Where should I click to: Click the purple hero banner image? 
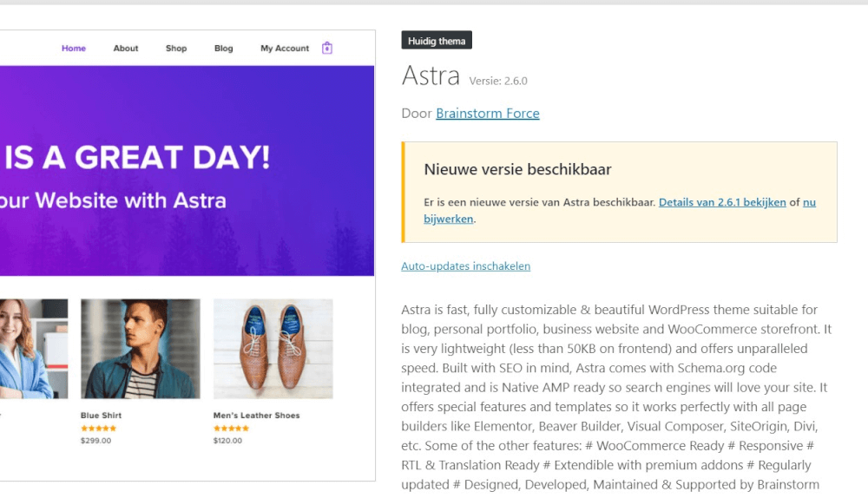[187, 170]
